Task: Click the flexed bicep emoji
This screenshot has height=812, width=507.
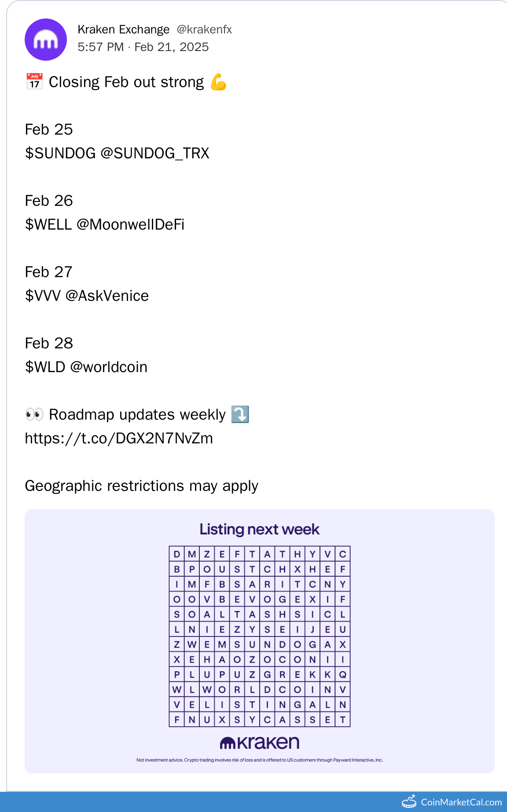Action: pos(218,82)
